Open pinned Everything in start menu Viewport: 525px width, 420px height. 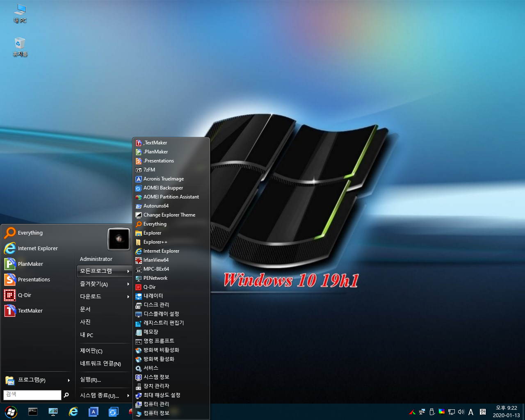click(38, 233)
